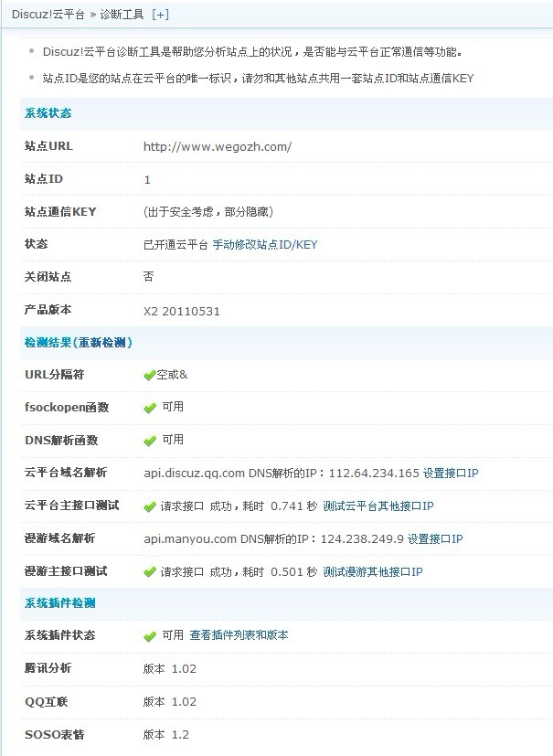This screenshot has height=756, width=553.
Task: Click 腾讯分析 version 1.02 text
Action: pyautogui.click(x=170, y=669)
